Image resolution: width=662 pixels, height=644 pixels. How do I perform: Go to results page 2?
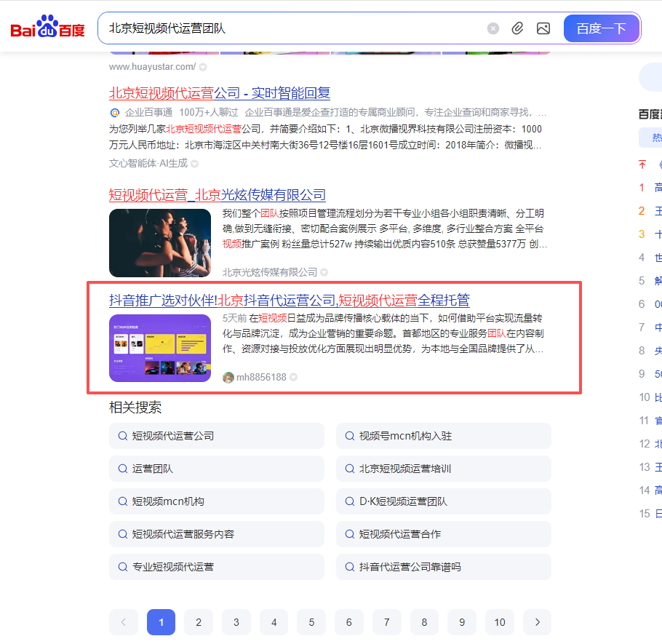[x=199, y=622]
